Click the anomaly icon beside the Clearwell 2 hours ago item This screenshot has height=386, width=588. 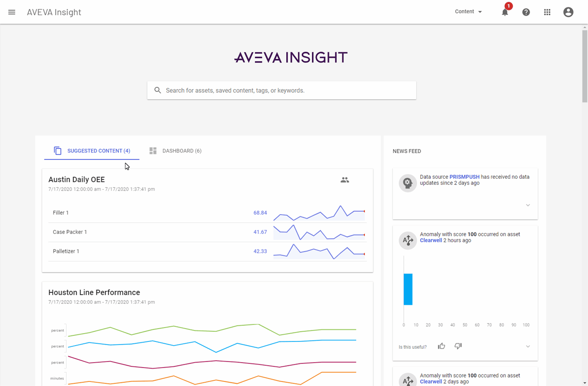407,240
